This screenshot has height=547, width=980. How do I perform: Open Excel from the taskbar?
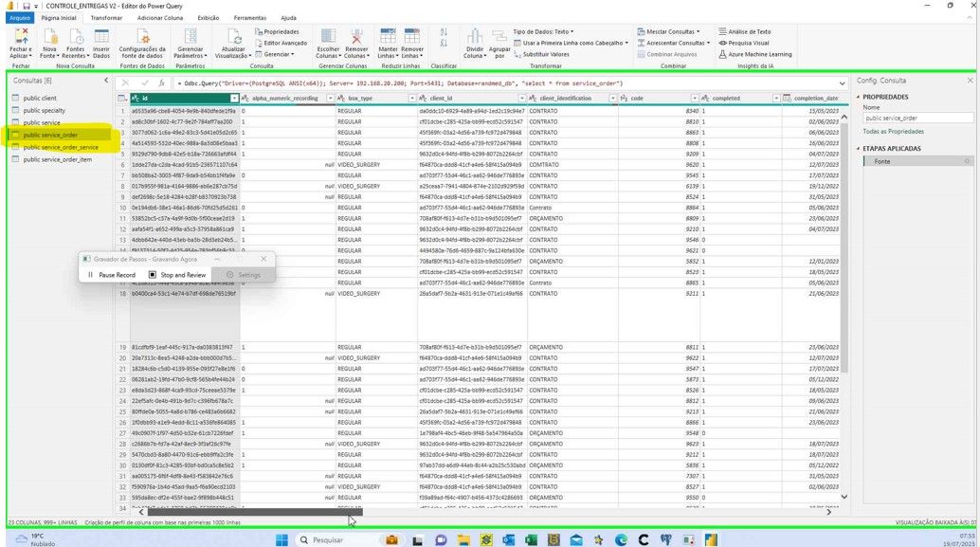[531, 539]
